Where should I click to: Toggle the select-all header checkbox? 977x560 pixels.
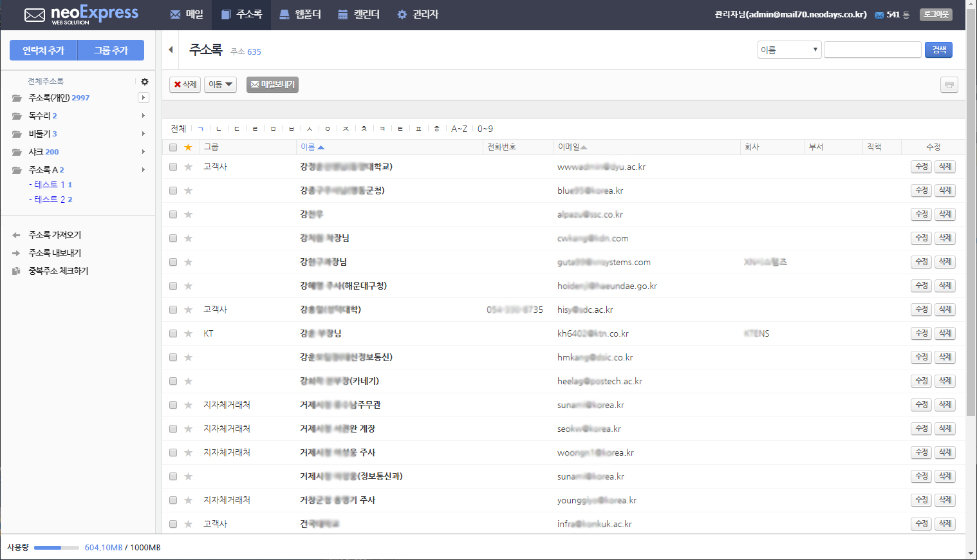(173, 147)
